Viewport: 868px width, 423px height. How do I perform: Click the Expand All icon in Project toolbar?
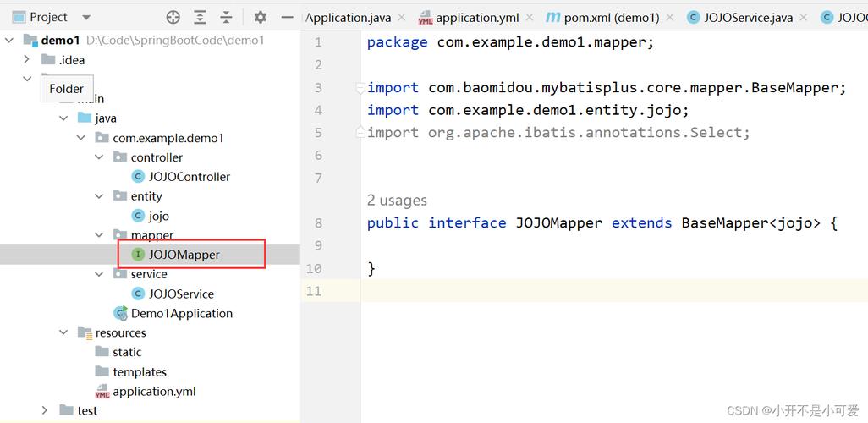coord(200,18)
